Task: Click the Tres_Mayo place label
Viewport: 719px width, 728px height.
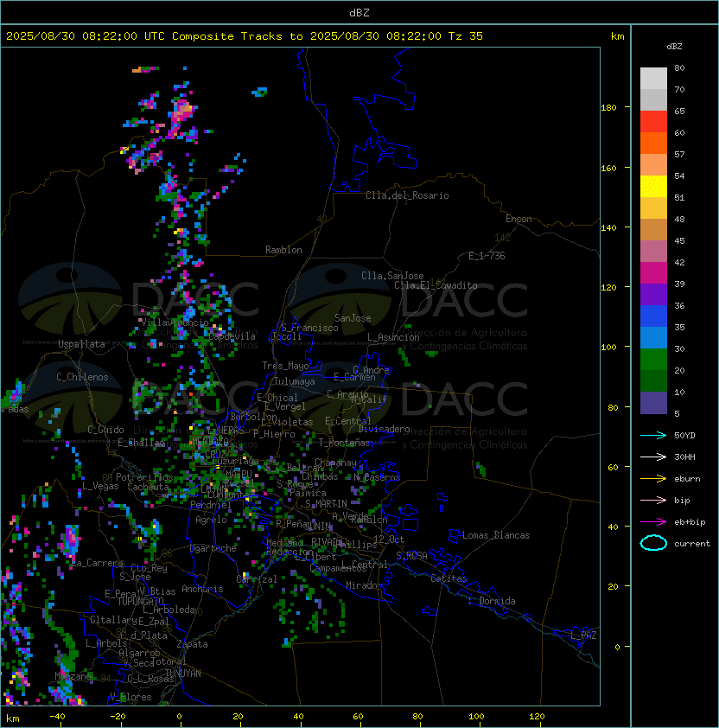Action: click(285, 366)
